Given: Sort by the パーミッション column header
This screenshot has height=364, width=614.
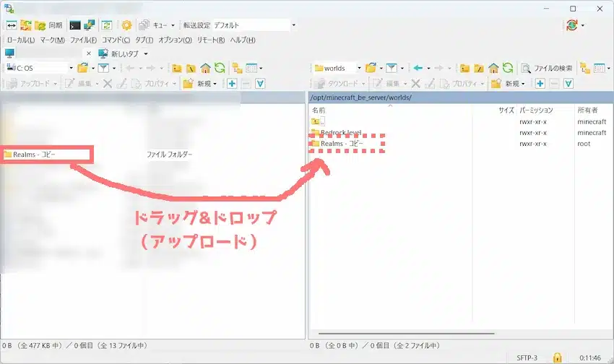Looking at the screenshot, I should coord(536,110).
